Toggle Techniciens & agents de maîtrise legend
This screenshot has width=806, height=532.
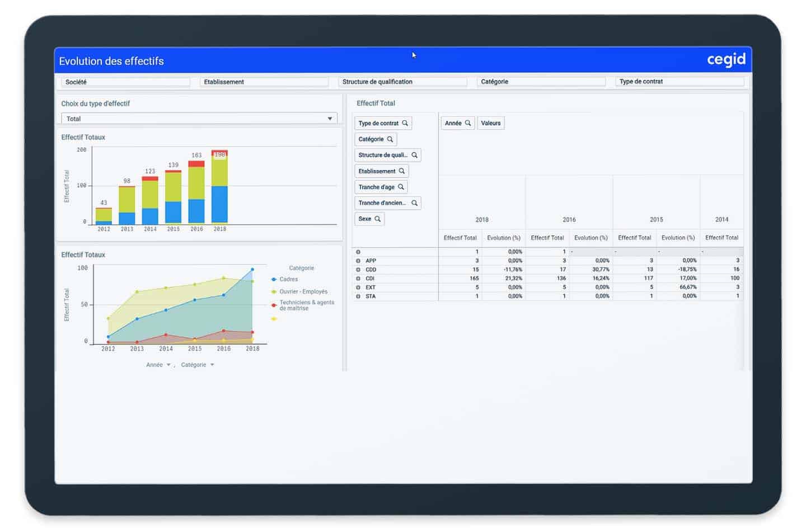[x=306, y=305]
